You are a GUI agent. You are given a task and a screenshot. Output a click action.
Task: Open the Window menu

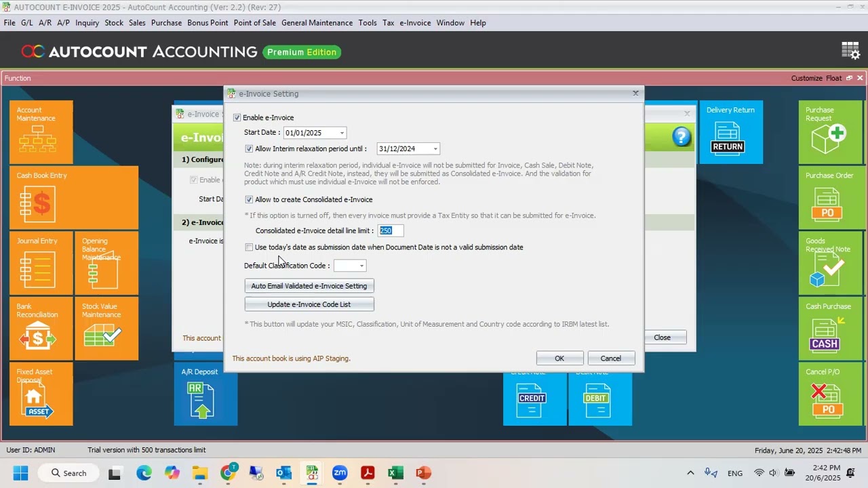click(x=450, y=23)
